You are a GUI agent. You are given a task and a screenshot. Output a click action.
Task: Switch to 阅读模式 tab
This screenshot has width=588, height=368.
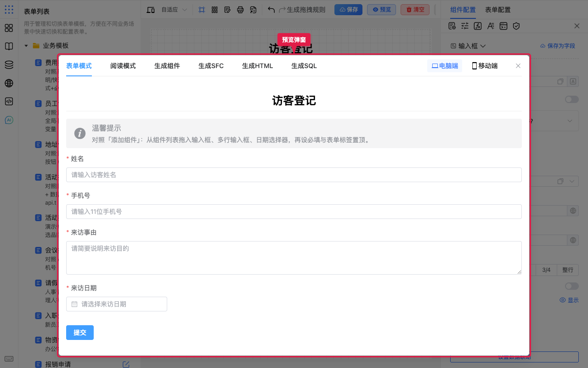123,66
